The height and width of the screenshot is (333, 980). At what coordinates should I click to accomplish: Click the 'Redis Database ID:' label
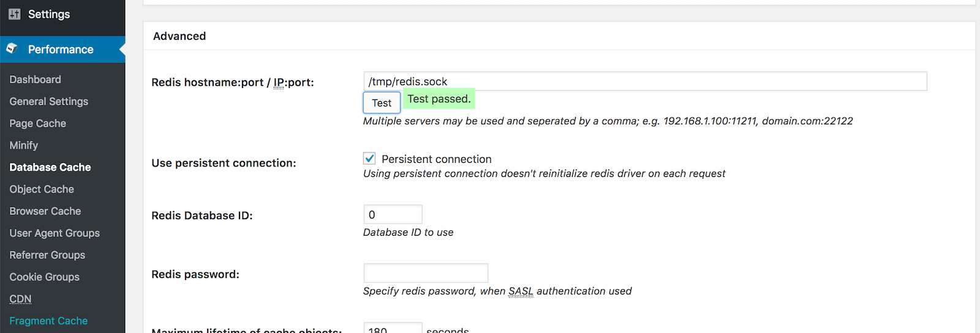[202, 215]
